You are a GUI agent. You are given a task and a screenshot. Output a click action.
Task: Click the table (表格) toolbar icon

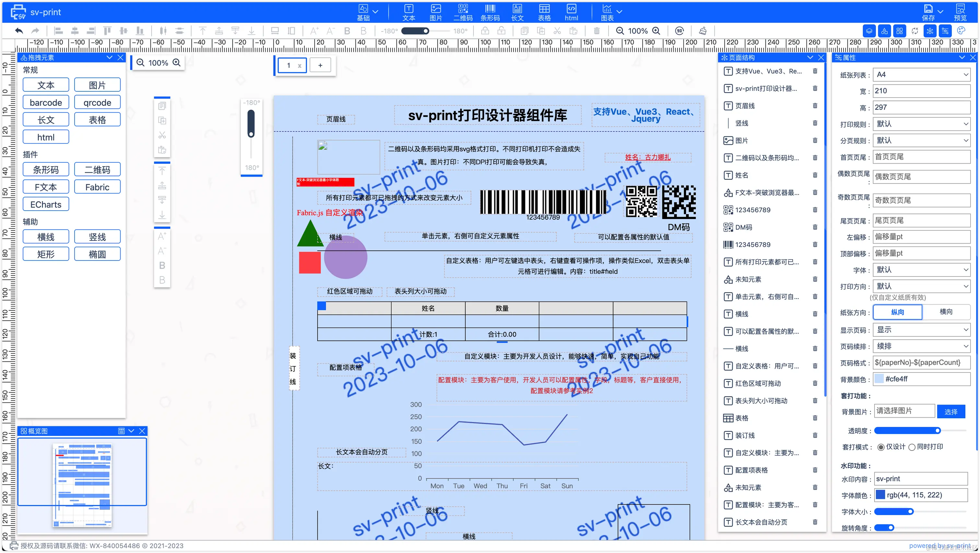click(544, 12)
